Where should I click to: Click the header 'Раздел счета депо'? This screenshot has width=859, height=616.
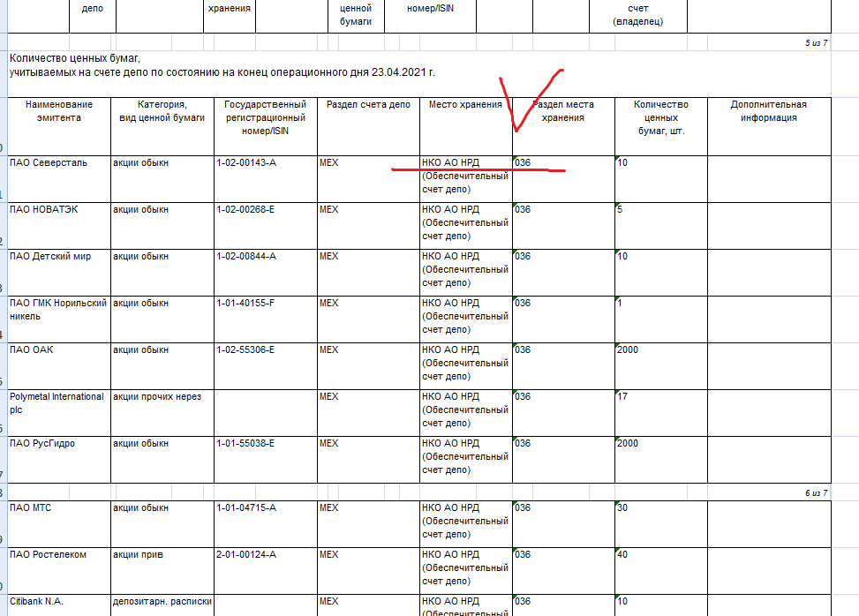[x=369, y=126]
